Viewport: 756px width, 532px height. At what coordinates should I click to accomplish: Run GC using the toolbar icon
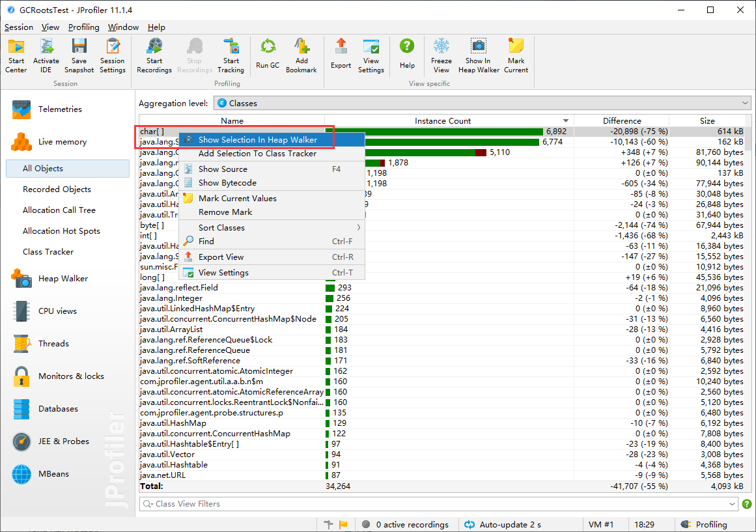point(268,54)
